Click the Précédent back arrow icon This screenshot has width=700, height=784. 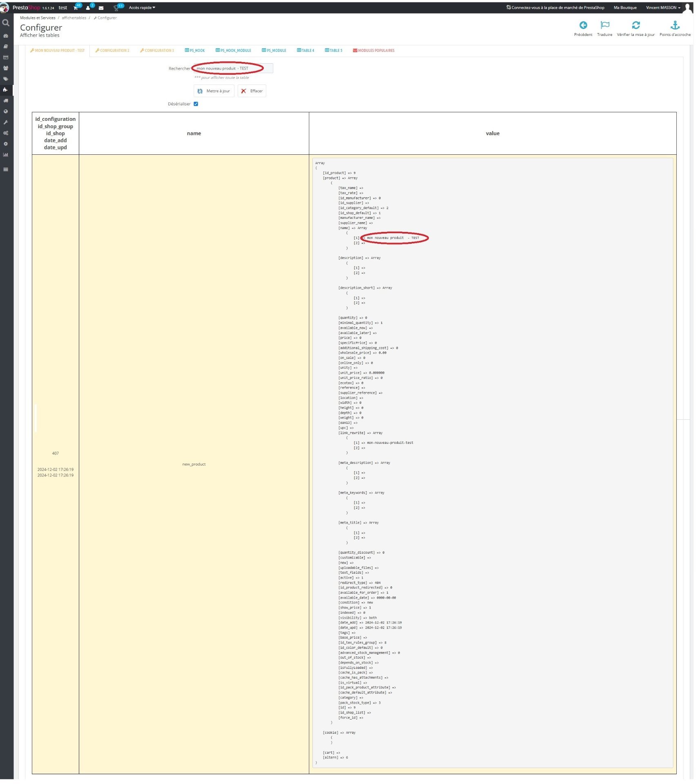point(583,25)
